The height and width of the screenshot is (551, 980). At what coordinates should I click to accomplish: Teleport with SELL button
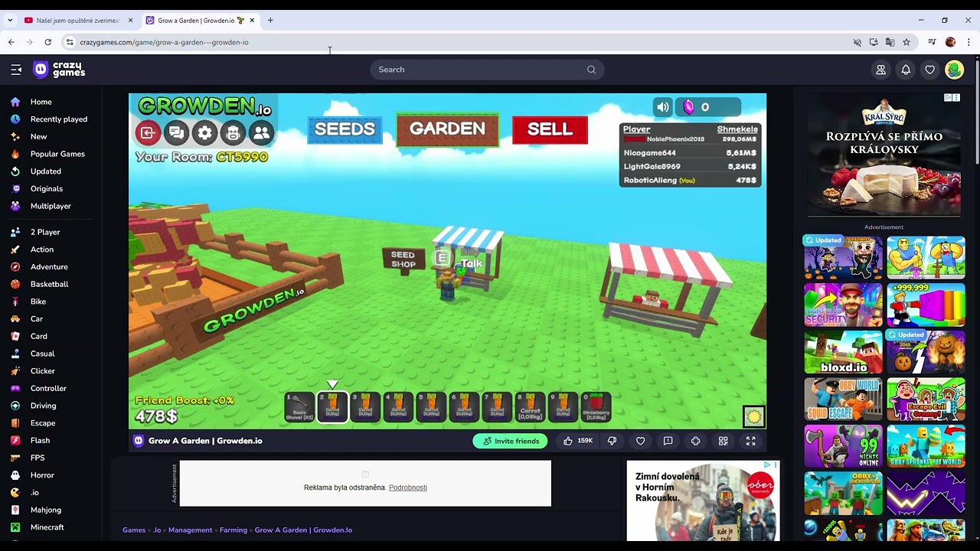coord(550,130)
